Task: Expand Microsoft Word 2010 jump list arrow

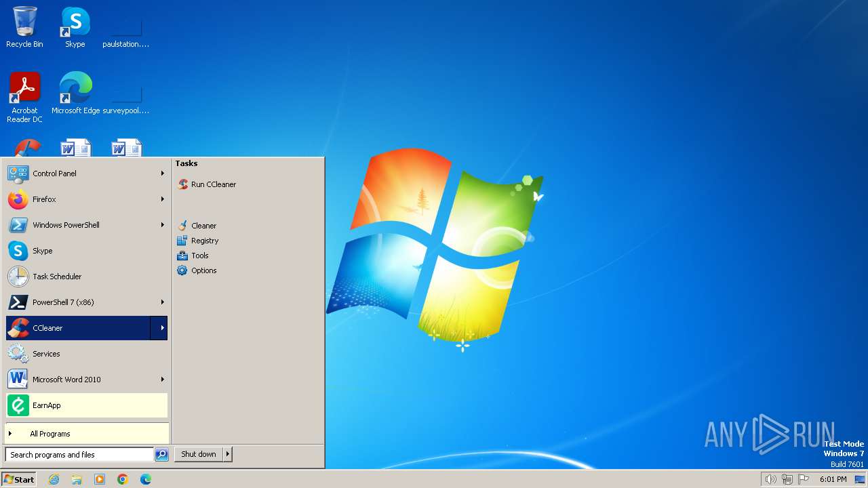Action: coord(162,380)
